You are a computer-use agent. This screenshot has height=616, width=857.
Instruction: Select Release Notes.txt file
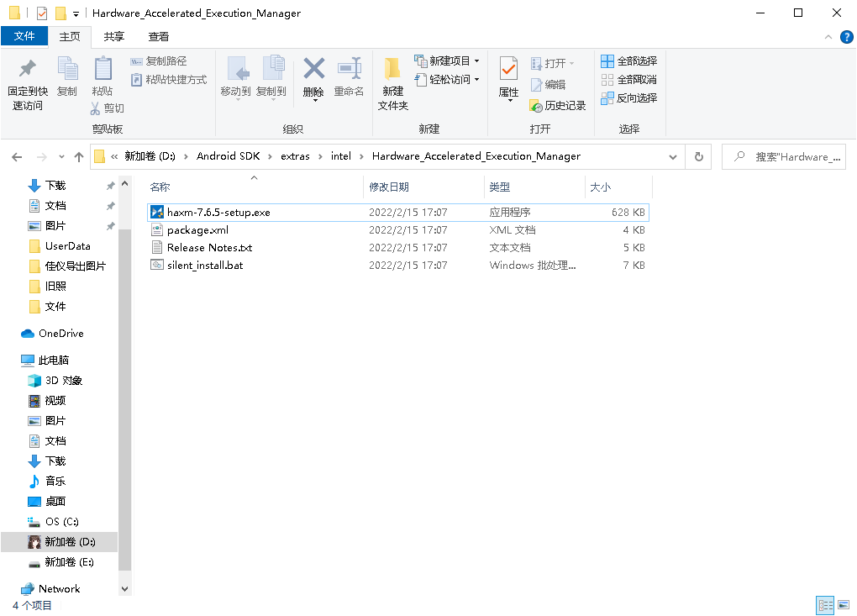[x=398, y=248]
